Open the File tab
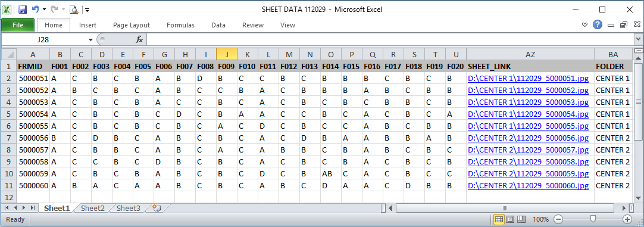 (18, 25)
